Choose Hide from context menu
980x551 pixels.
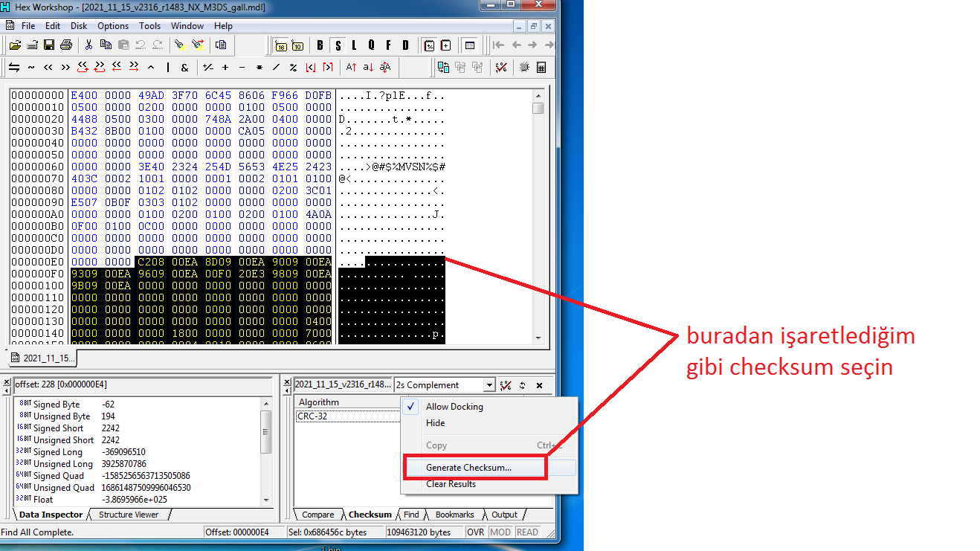pyautogui.click(x=489, y=423)
